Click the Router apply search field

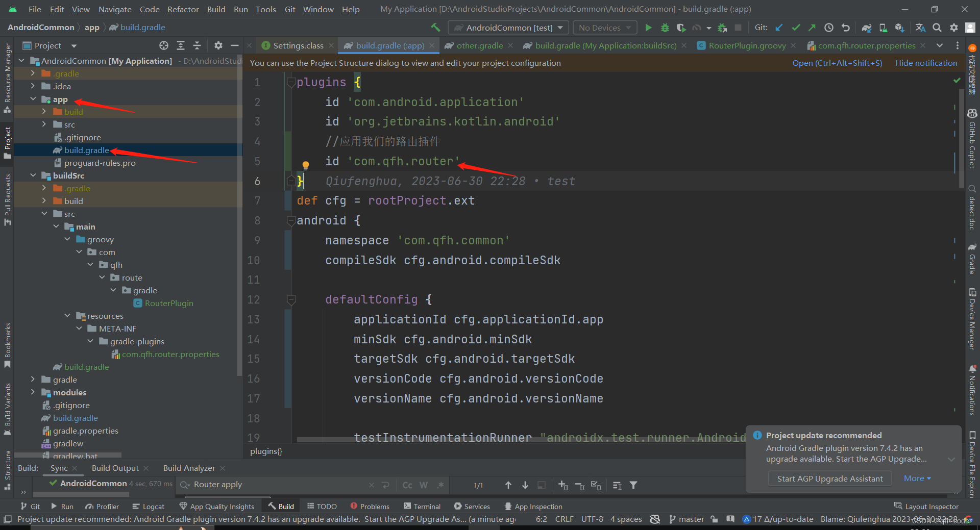point(278,485)
